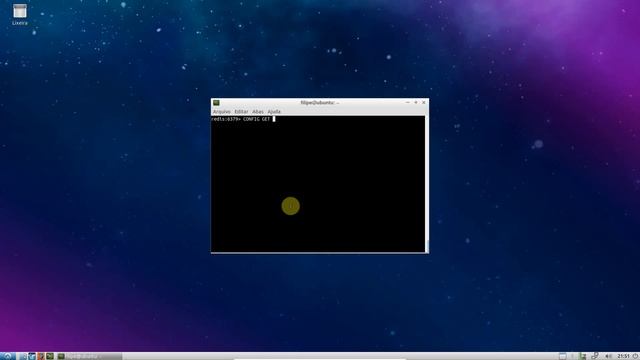
Task: Select the terminal window taskbar button
Action: coord(89,356)
